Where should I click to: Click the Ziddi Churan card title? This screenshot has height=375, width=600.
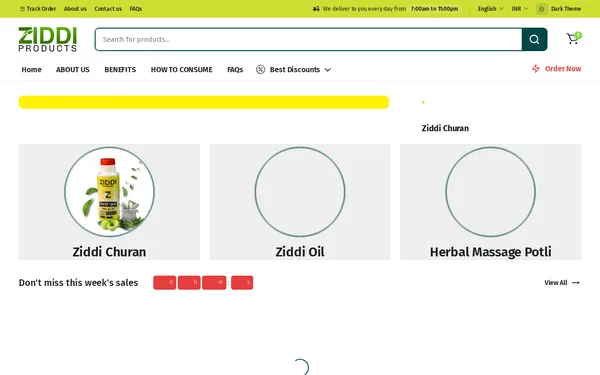pos(109,252)
